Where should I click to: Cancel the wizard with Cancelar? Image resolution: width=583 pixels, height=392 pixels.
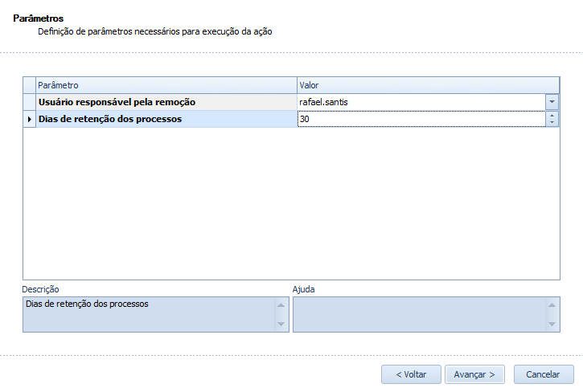543,374
